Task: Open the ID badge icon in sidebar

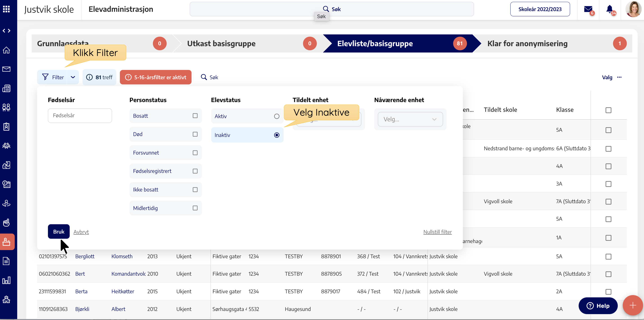Action: [6, 127]
